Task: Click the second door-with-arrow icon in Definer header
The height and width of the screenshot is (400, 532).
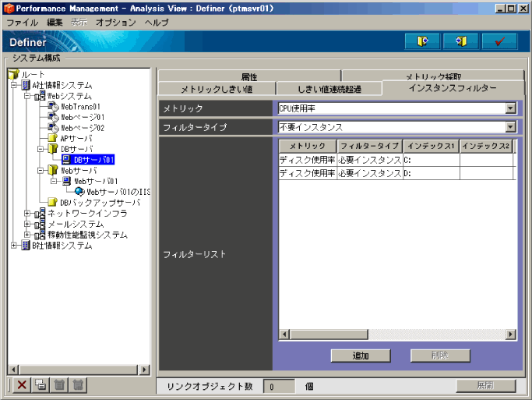Action: tap(461, 41)
